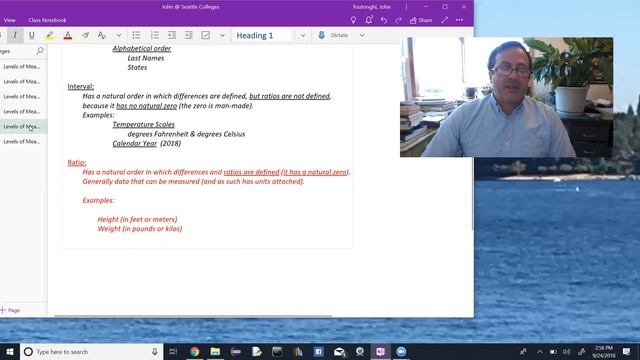Expand the Dictate language dropdown
This screenshot has width=640, height=360.
pos(362,36)
